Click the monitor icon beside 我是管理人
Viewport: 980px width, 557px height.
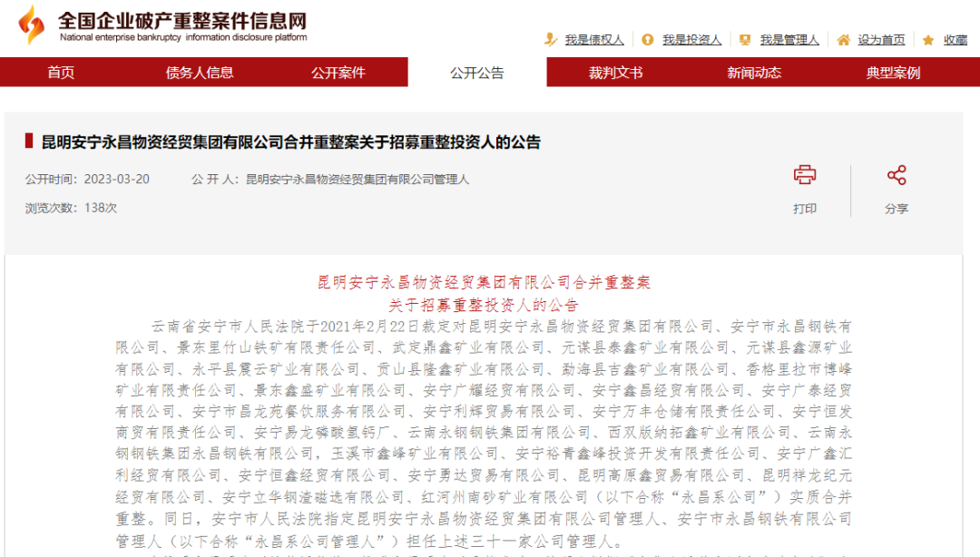pos(745,40)
